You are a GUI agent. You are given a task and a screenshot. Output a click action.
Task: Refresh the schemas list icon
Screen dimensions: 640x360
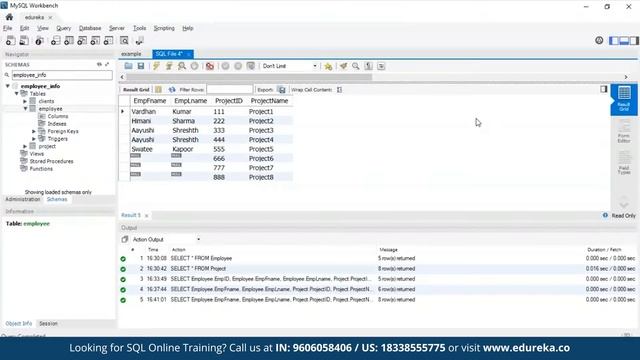[x=99, y=64]
